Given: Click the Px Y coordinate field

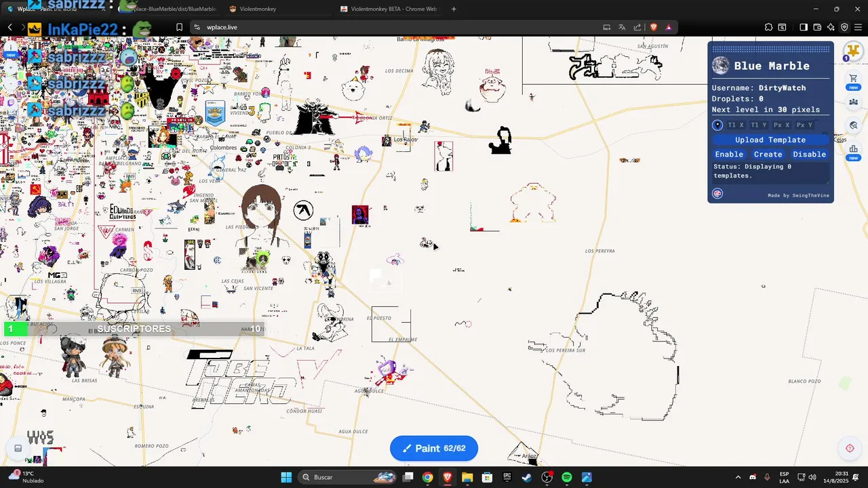Looking at the screenshot, I should [804, 125].
